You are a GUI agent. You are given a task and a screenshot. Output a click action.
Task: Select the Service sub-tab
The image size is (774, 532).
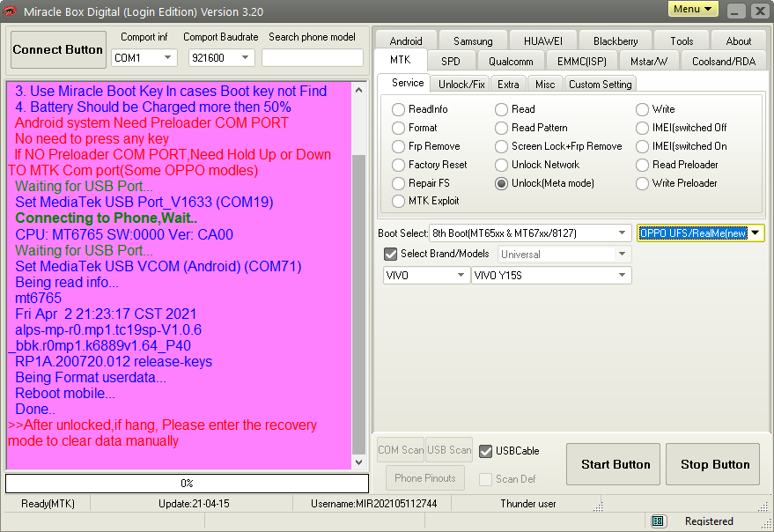[x=407, y=83]
